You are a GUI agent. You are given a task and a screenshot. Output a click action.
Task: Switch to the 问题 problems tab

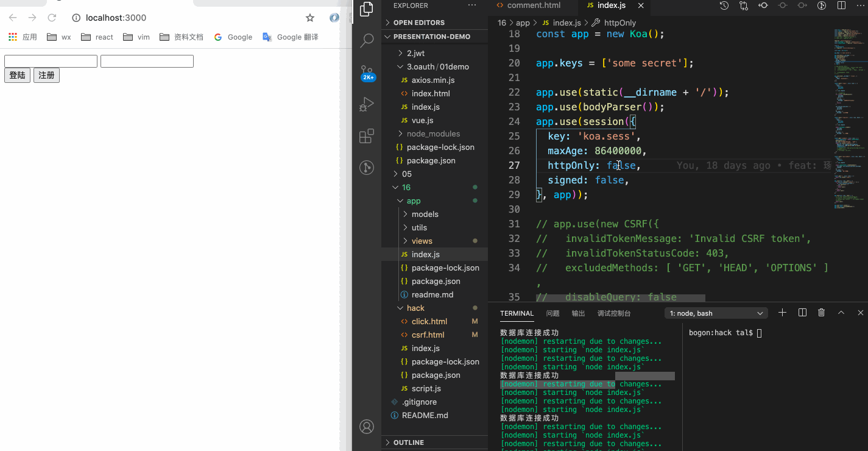[x=552, y=313]
